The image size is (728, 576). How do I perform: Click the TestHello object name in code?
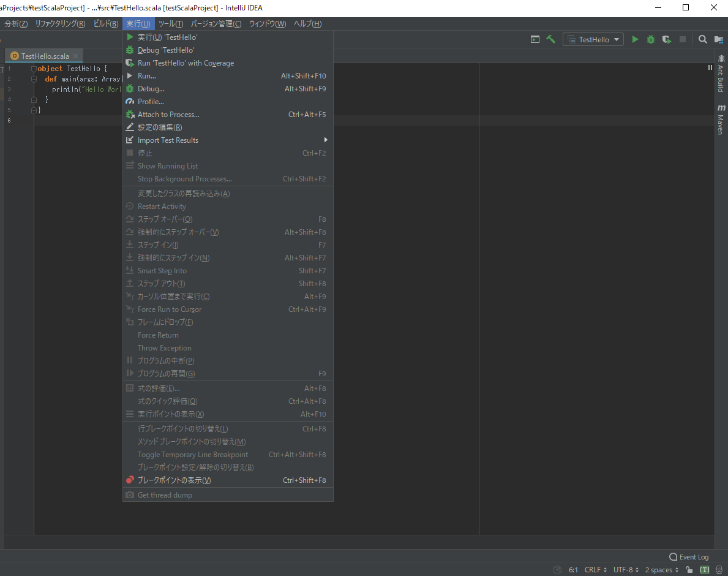click(x=83, y=68)
